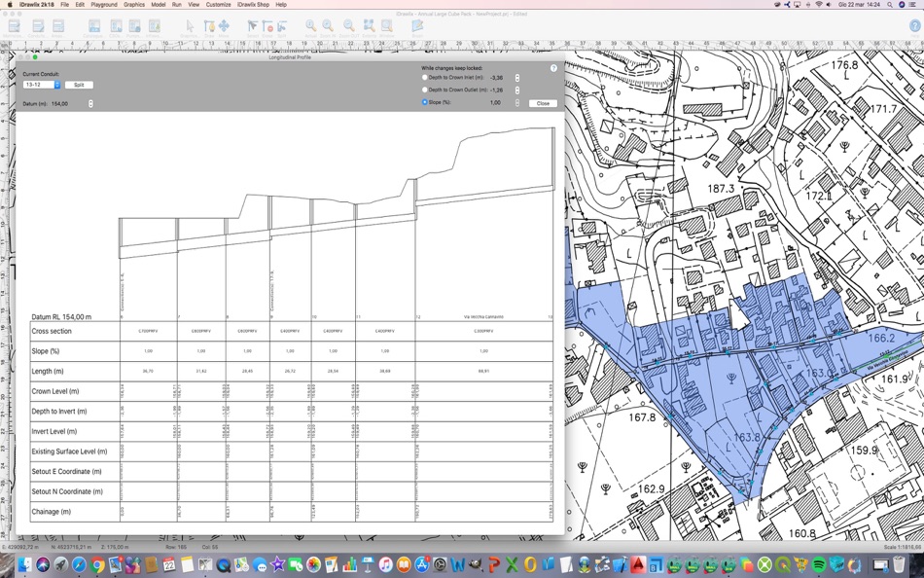Click the Close button in profile panel
The height and width of the screenshot is (578, 924).
(543, 103)
